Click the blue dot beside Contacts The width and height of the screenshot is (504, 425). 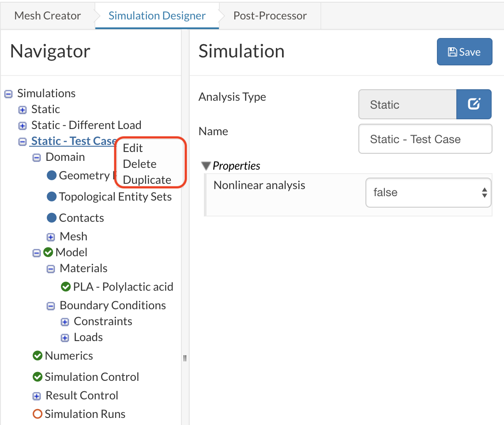52,218
